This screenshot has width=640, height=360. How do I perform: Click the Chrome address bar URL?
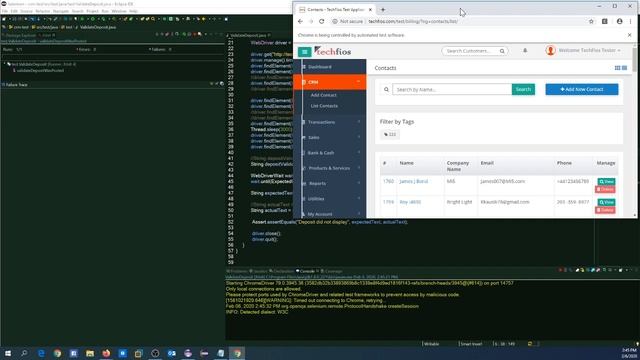coord(413,21)
